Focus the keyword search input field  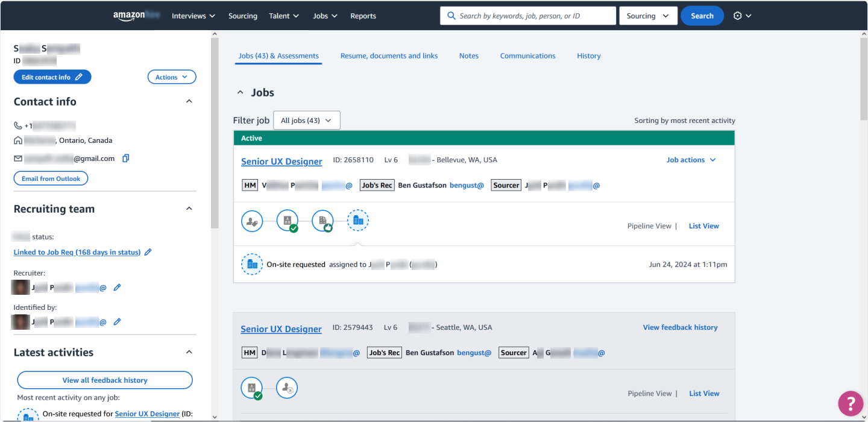pos(528,16)
